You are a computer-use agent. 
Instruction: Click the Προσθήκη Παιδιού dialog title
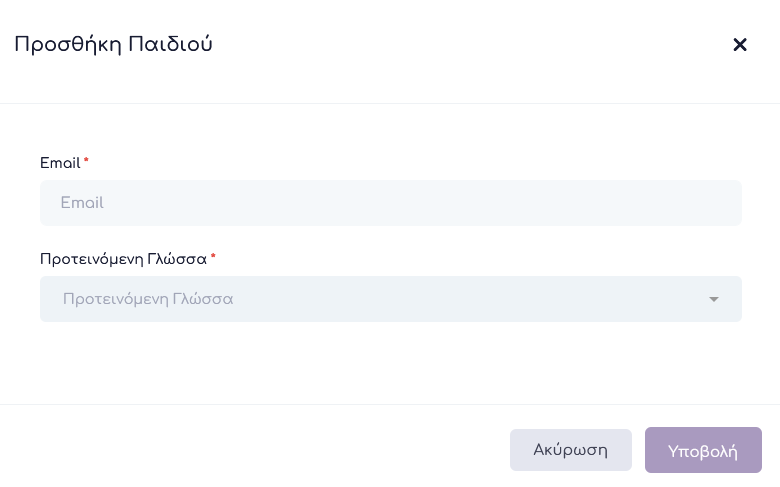(x=113, y=44)
